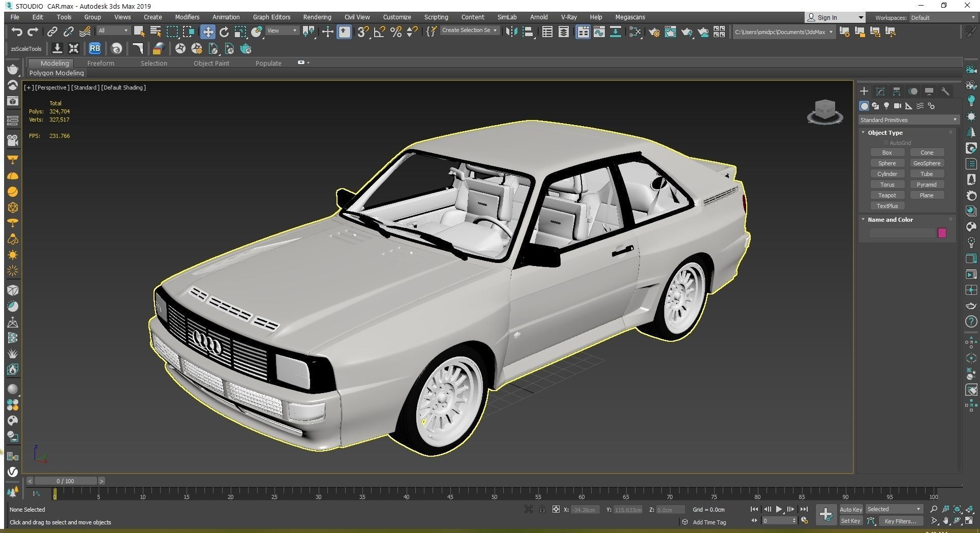Open the Layer Explorer

click(564, 32)
